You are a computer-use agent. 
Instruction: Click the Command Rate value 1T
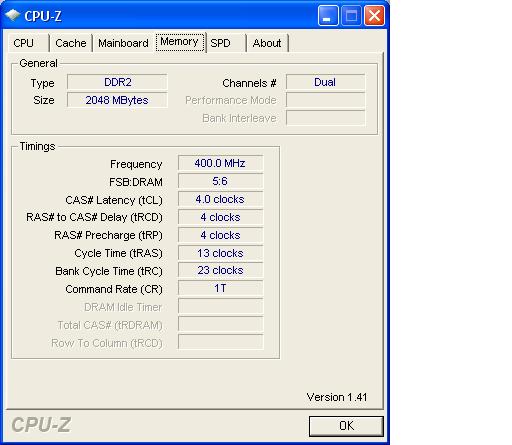point(220,288)
